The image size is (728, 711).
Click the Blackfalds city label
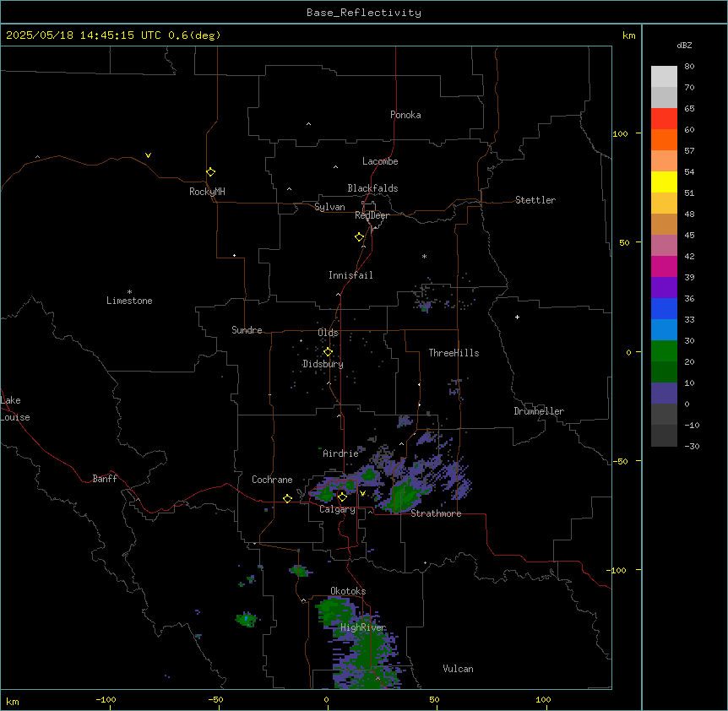click(372, 188)
